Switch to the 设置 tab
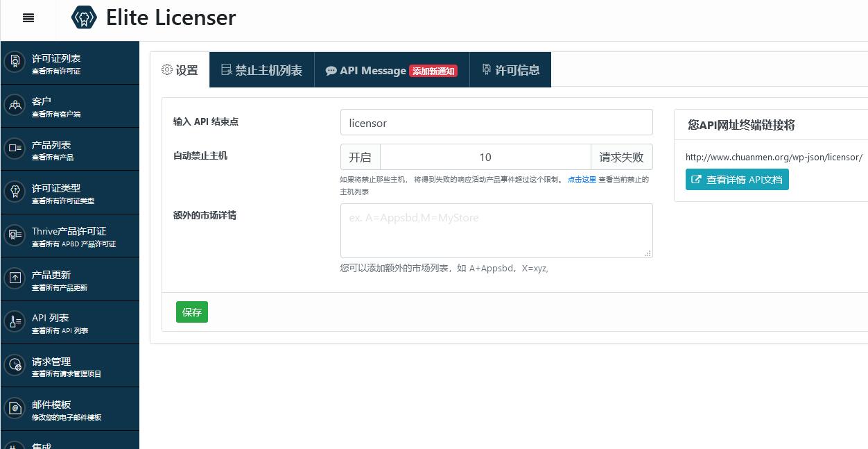Screen dimensions: 868x449 pos(180,69)
